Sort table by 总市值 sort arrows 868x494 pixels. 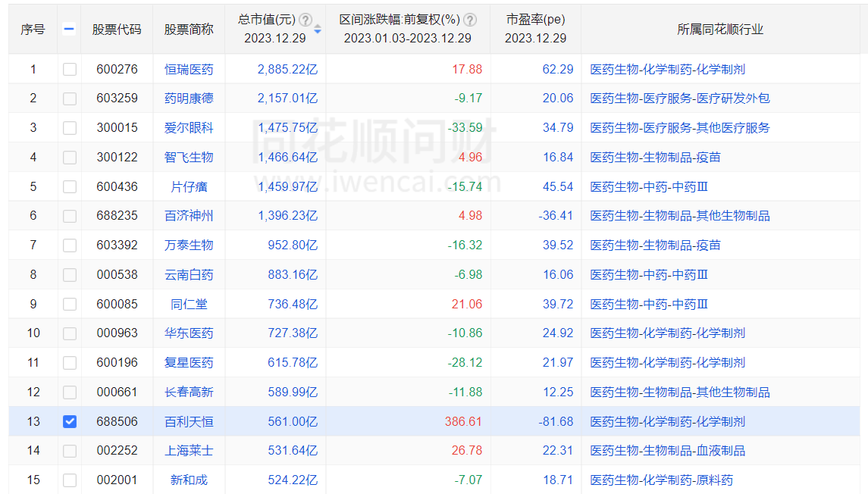coord(318,30)
